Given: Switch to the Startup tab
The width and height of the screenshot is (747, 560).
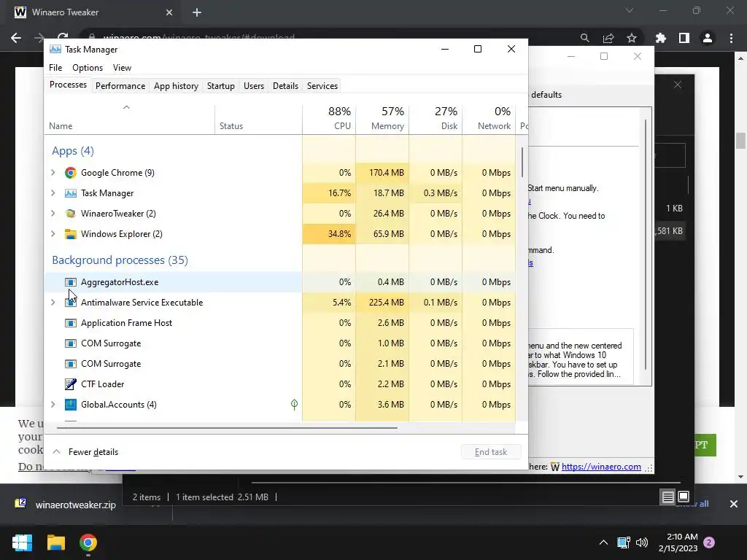Looking at the screenshot, I should click(220, 86).
